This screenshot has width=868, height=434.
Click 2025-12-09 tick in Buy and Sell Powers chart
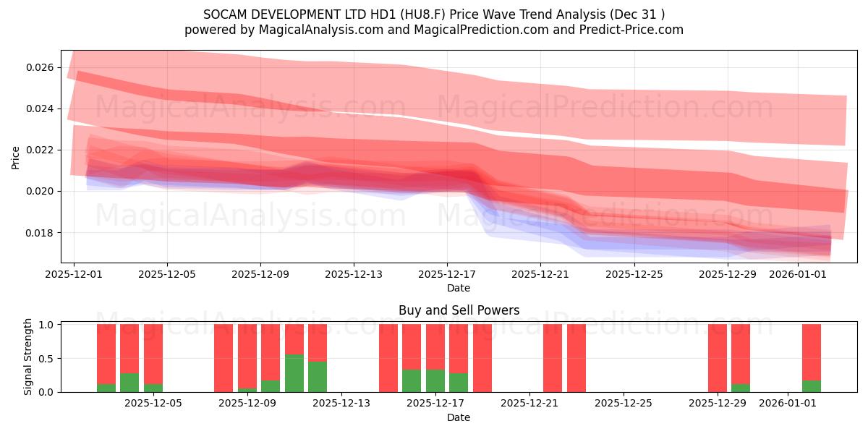[x=249, y=404]
